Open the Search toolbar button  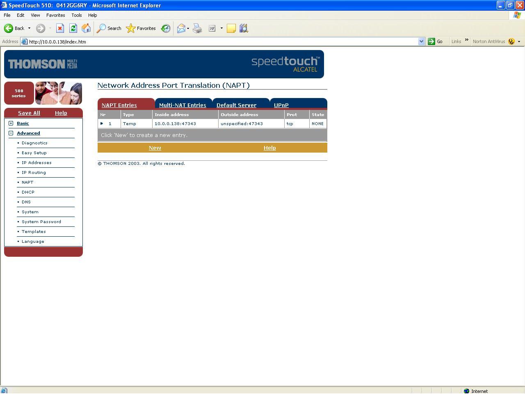pyautogui.click(x=109, y=28)
